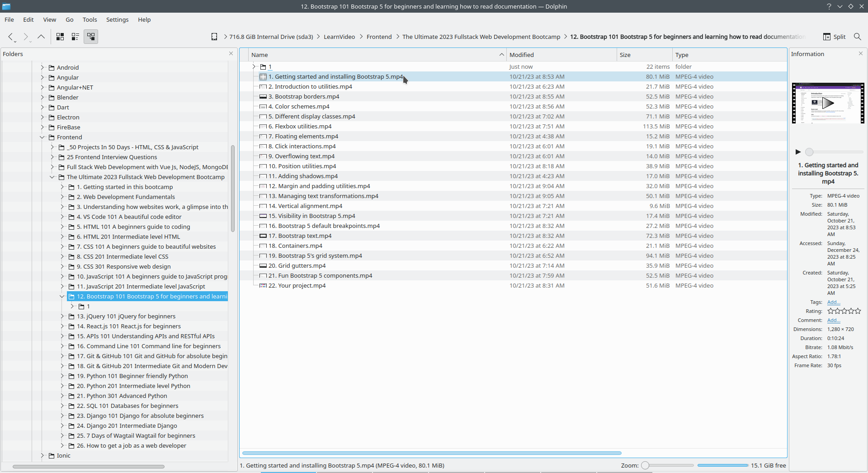
Task: Adjust the Zoom slider in status bar
Action: point(668,465)
